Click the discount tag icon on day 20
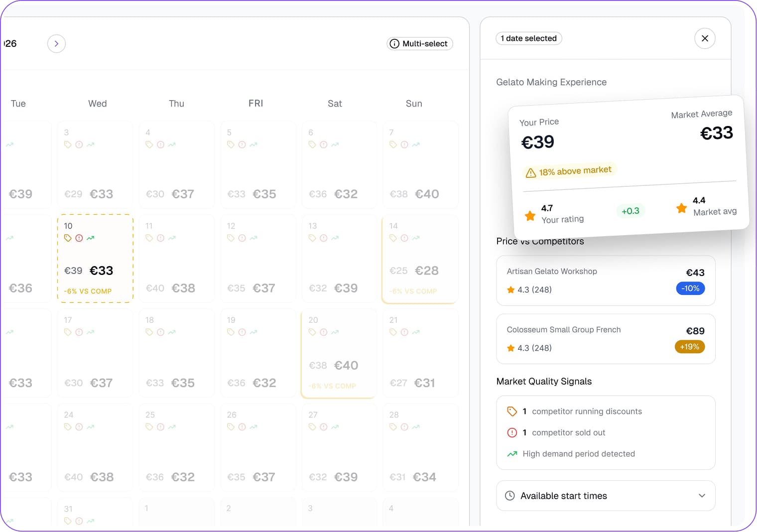Screen dimensions: 757x532 [x=312, y=332]
